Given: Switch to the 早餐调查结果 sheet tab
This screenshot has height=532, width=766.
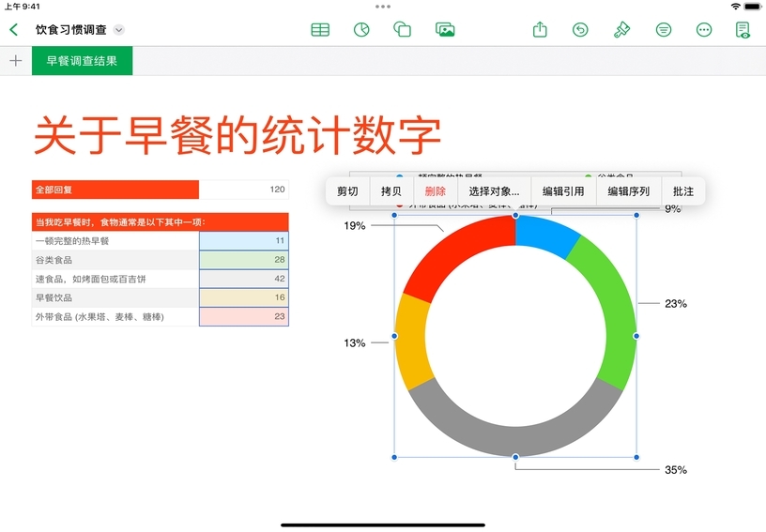Looking at the screenshot, I should coord(82,61).
